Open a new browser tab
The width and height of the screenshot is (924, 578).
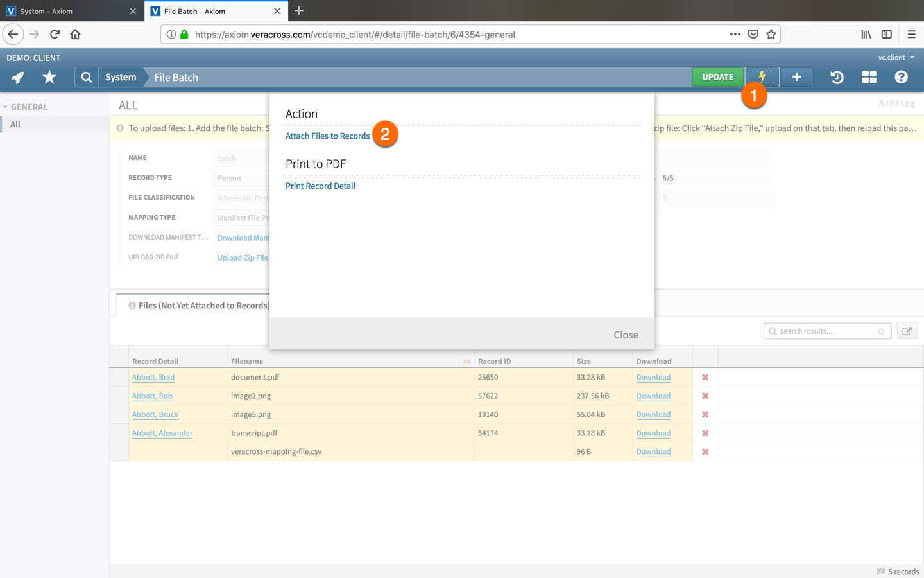(x=299, y=11)
